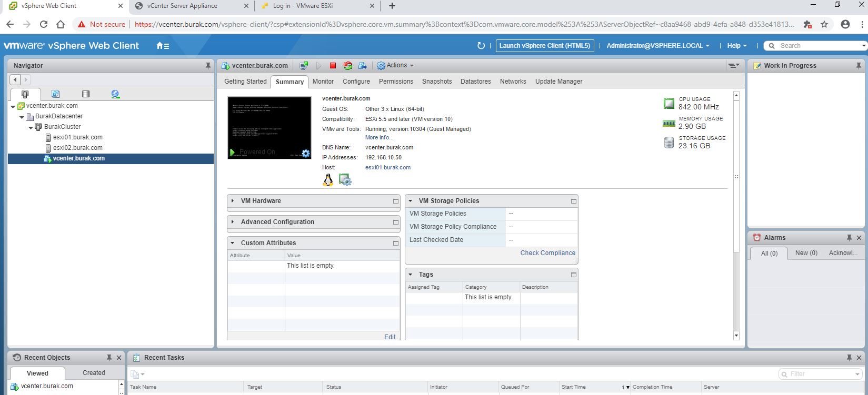Refresh the vSphere Web Client

(x=481, y=46)
